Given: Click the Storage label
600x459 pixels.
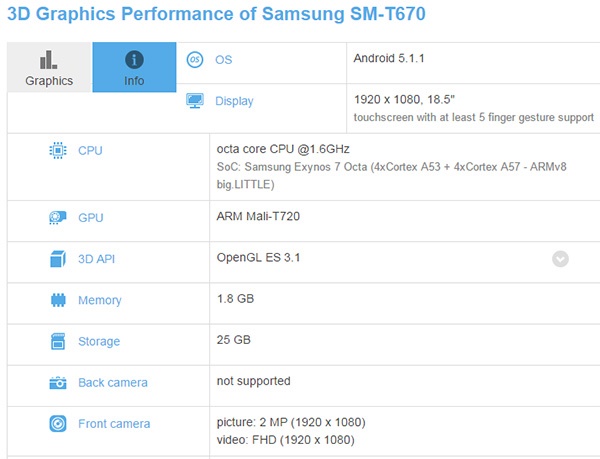Looking at the screenshot, I should click(x=99, y=341).
